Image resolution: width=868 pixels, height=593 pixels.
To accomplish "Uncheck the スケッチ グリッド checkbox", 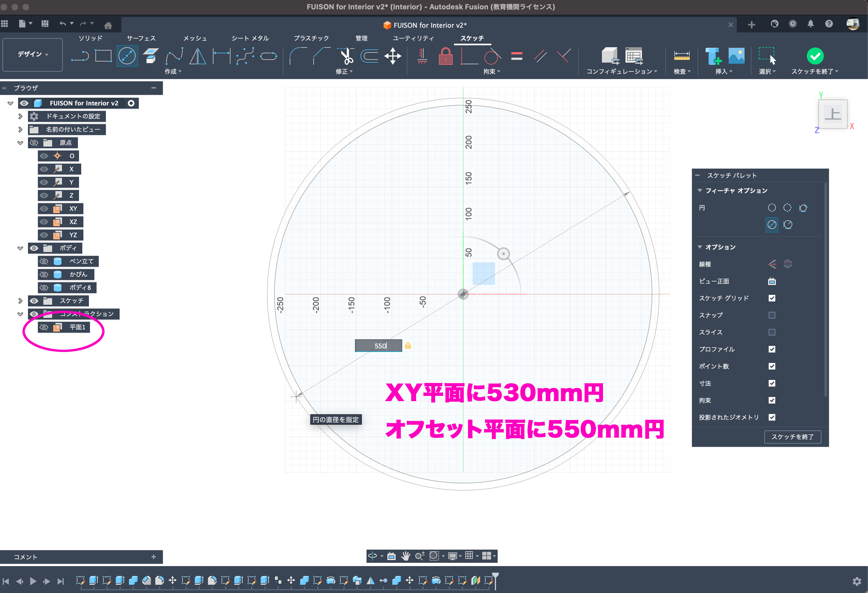I will coord(772,298).
